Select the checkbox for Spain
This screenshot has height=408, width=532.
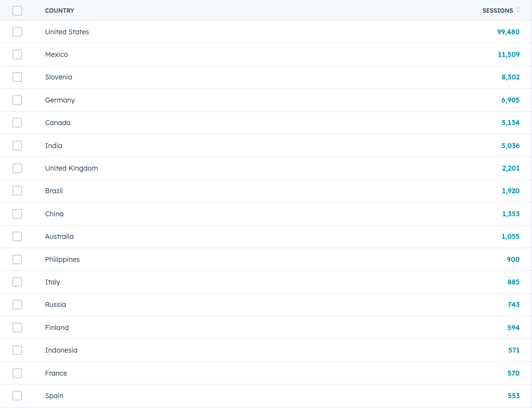[17, 396]
